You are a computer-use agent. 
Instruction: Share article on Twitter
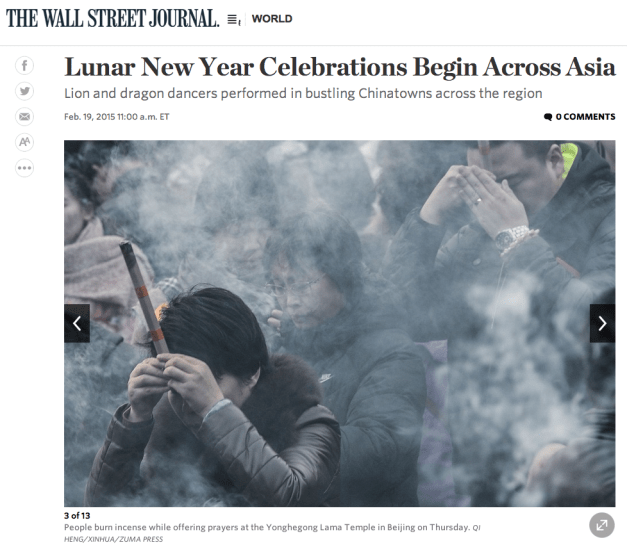click(24, 91)
